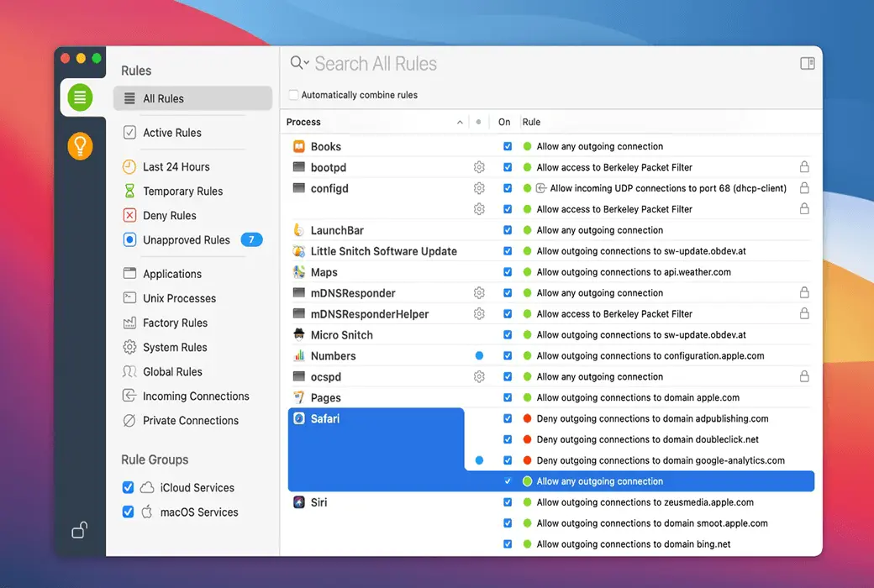
Task: Click the Unapproved Rules badge 7
Action: coord(251,239)
